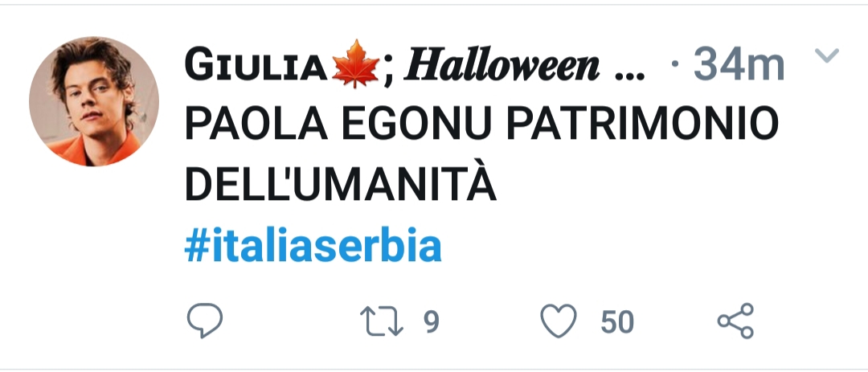View the 9 retweets count
868x372 pixels.
tap(432, 321)
